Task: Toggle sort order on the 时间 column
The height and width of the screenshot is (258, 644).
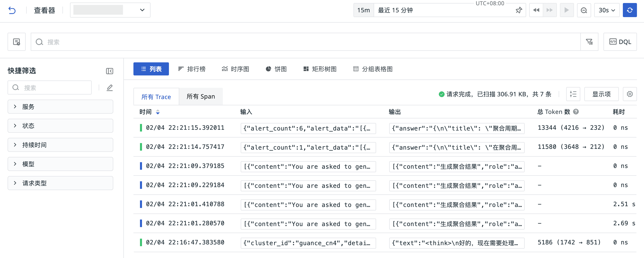Action: click(x=158, y=112)
